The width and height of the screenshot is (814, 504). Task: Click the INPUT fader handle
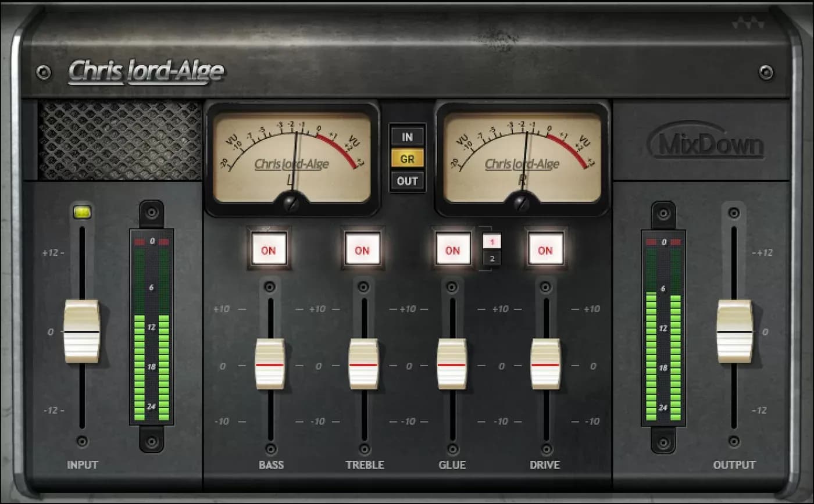click(81, 331)
